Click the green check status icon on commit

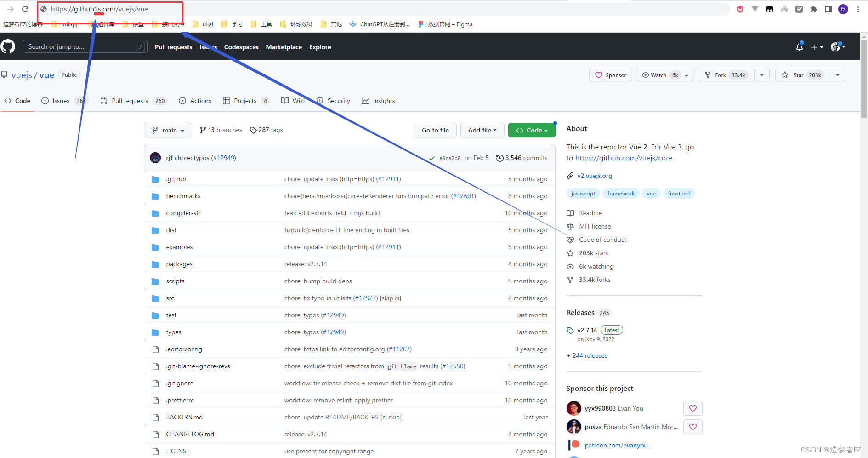tap(432, 158)
